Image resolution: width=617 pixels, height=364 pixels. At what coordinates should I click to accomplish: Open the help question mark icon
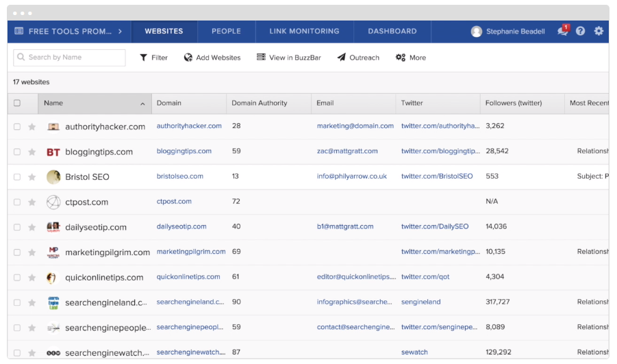point(581,31)
